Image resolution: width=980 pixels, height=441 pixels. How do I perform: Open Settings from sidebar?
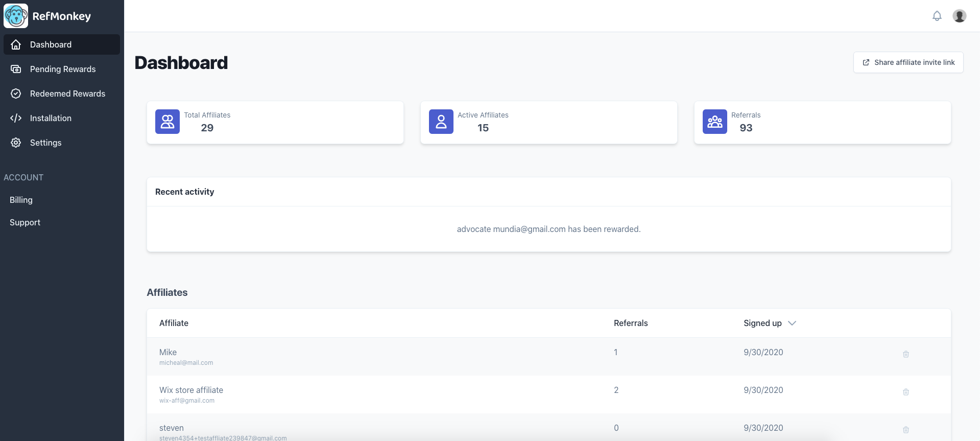62,143
